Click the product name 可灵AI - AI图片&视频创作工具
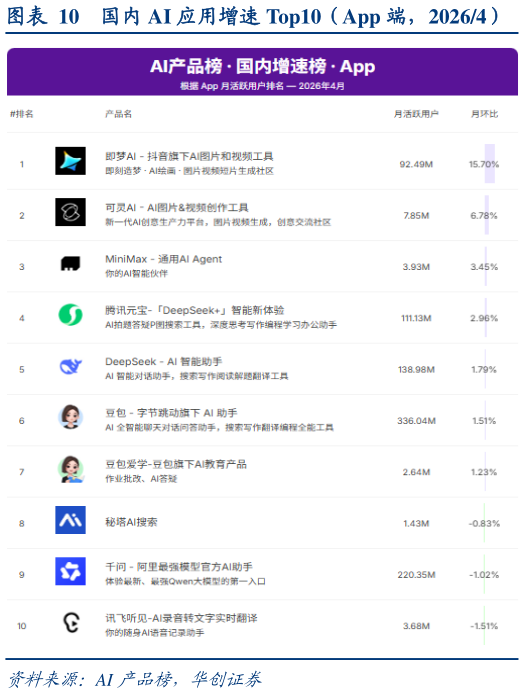 [x=177, y=207]
